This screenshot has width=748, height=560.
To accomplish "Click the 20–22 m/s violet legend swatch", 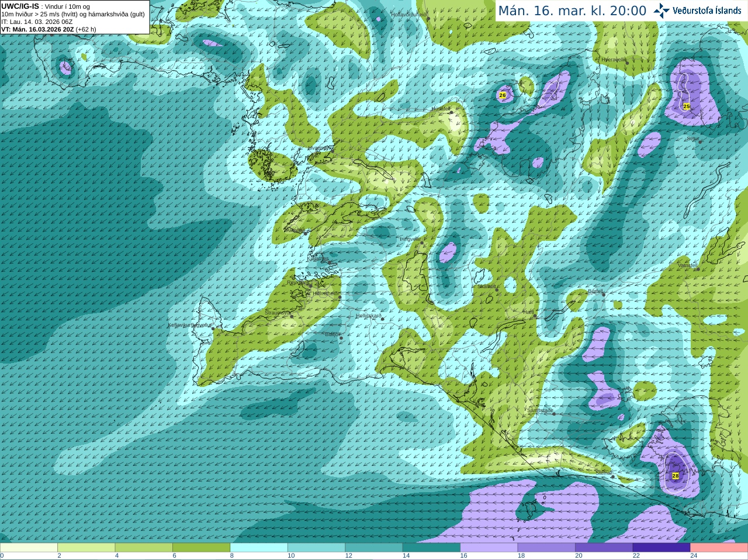I will coord(604,547).
